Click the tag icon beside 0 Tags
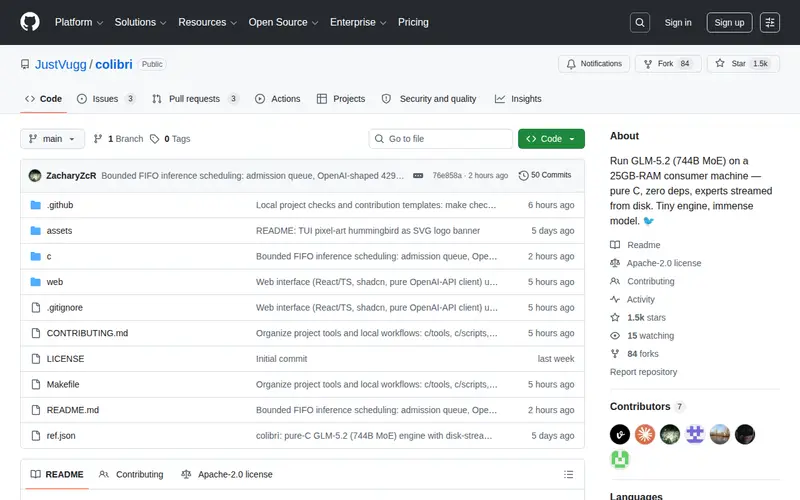The image size is (800, 500). point(155,139)
